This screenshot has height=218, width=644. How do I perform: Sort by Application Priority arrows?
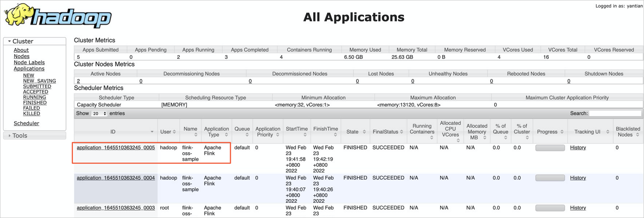point(278,135)
